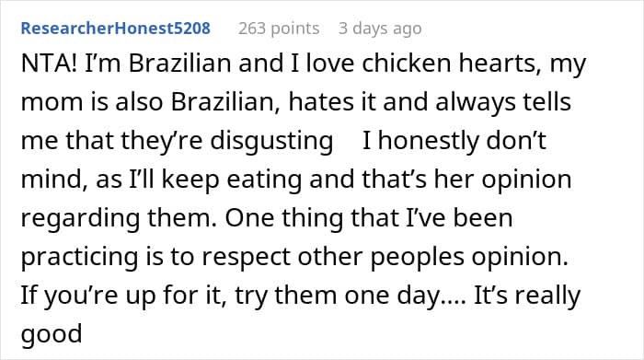Image resolution: width=644 pixels, height=360 pixels.
Task: Open the ResearcherHonest5208 user profile
Action: [x=115, y=29]
